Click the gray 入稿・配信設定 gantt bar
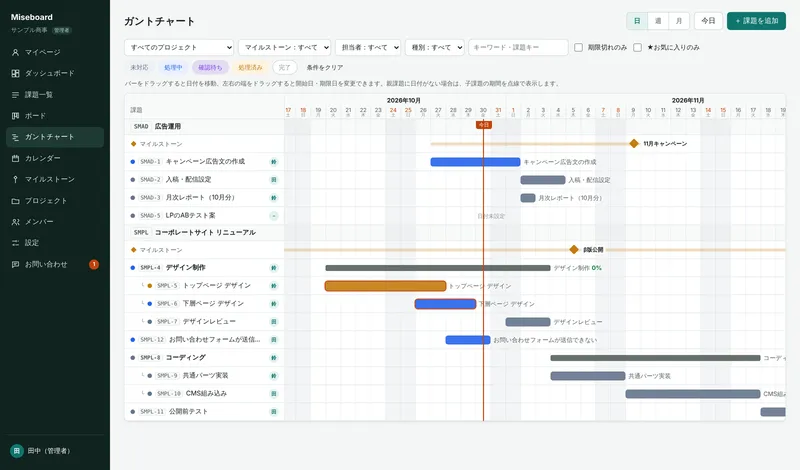The image size is (800, 470). pos(543,180)
